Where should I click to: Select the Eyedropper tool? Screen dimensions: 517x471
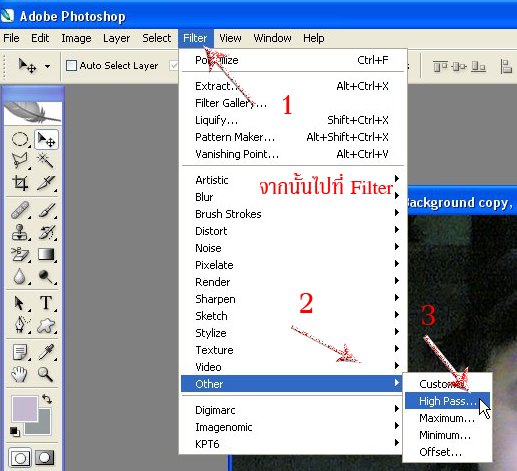(x=46, y=352)
